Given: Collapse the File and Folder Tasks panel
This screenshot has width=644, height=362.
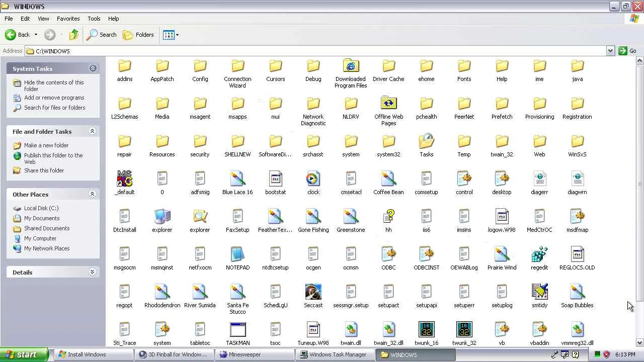Looking at the screenshot, I should [93, 131].
